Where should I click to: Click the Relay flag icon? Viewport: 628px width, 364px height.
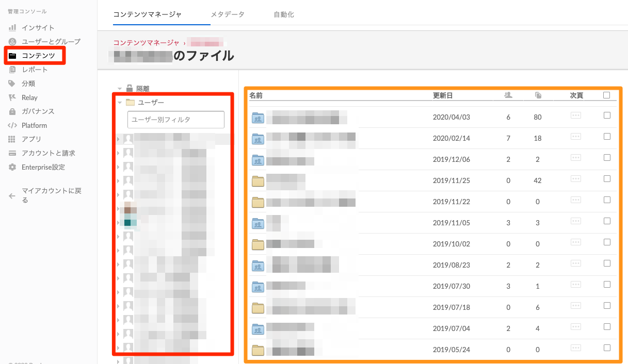click(12, 97)
